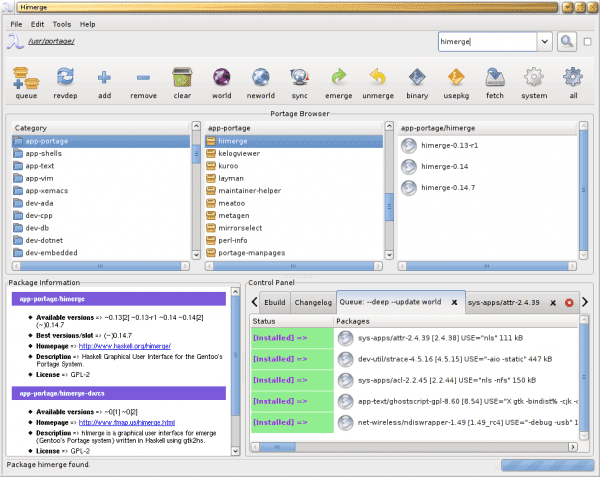600x477 pixels.
Task: Show next tabs with right chevron
Action: [585, 302]
